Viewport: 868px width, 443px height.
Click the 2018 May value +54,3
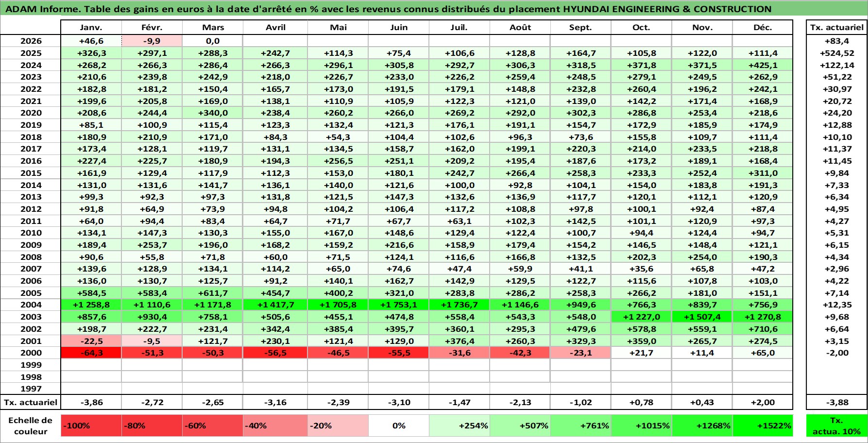coord(338,137)
